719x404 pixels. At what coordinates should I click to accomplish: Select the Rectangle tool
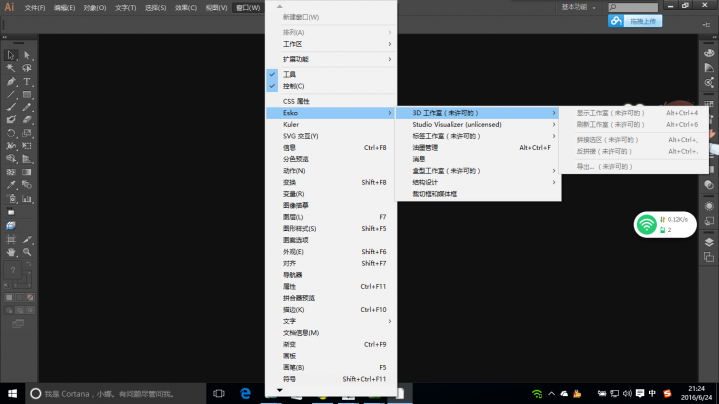pos(27,94)
